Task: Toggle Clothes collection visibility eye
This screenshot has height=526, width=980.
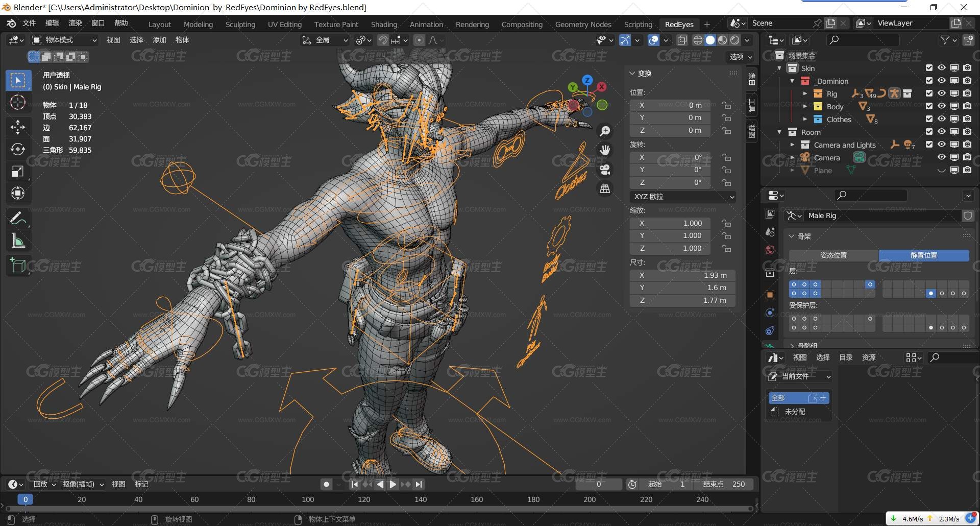Action: [942, 119]
